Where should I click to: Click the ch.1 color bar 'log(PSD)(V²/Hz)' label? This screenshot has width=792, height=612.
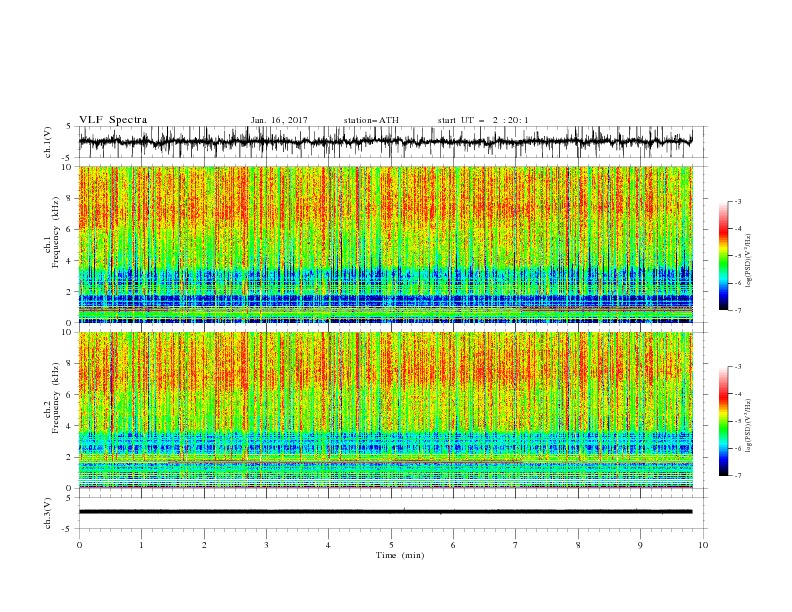tap(748, 261)
